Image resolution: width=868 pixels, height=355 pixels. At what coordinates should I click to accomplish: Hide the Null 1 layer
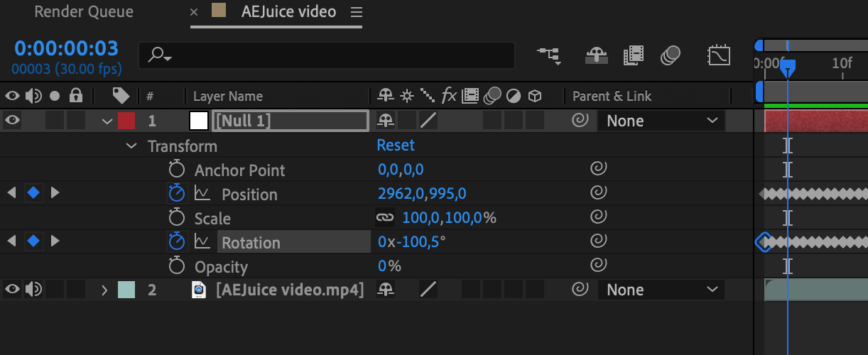12,121
